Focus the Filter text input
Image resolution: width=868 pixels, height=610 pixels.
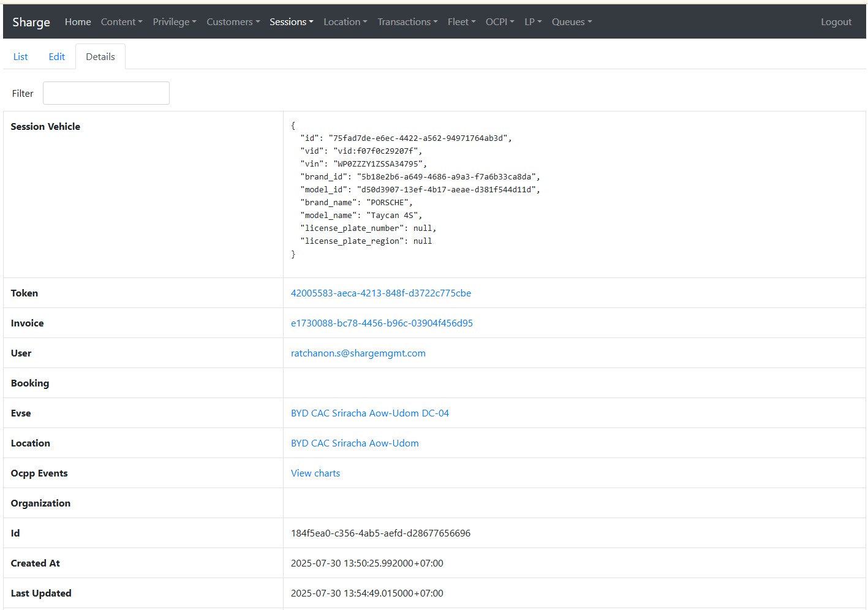[106, 93]
